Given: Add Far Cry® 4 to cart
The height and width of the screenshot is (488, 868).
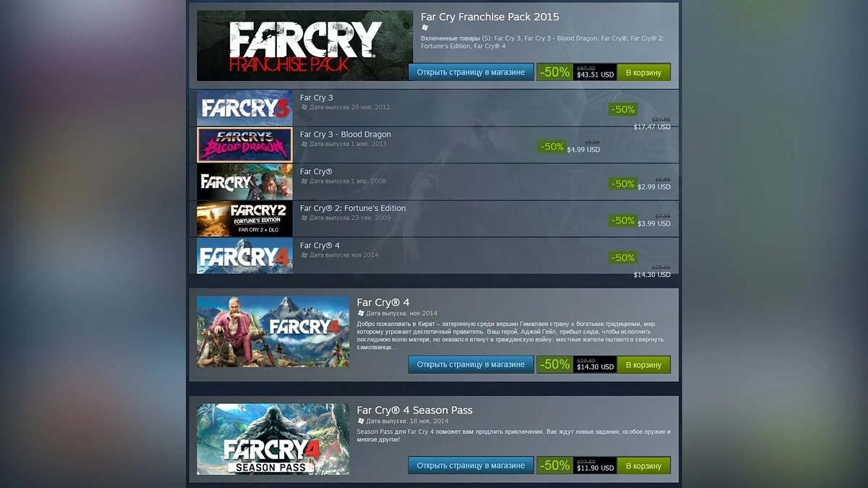Looking at the screenshot, I should [644, 364].
